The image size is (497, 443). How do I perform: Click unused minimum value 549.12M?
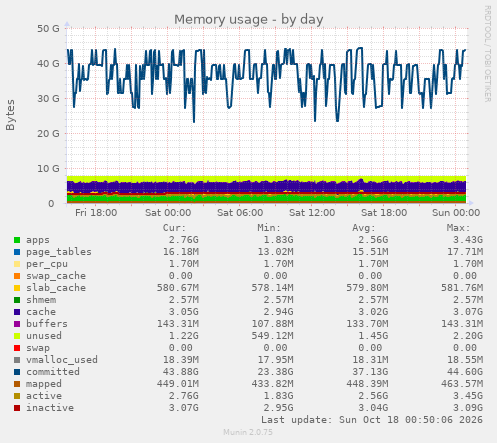click(272, 336)
